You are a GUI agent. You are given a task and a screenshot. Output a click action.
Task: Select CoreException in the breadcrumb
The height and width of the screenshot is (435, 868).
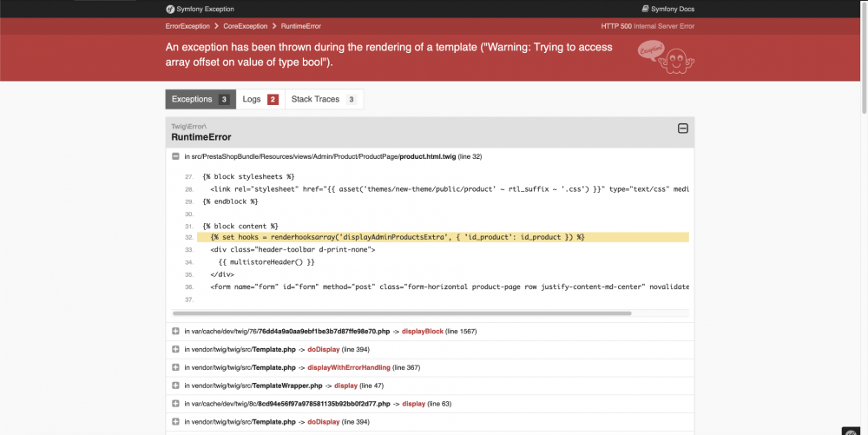(246, 26)
